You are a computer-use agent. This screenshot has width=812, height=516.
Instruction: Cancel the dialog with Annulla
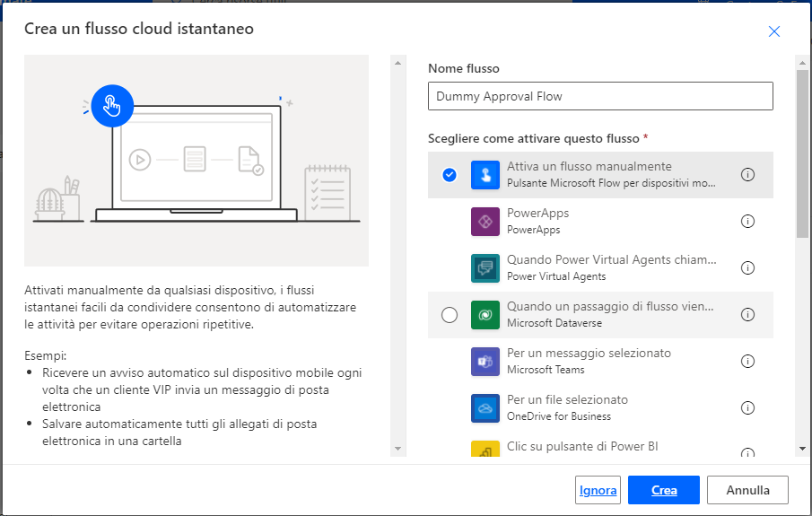tap(747, 490)
